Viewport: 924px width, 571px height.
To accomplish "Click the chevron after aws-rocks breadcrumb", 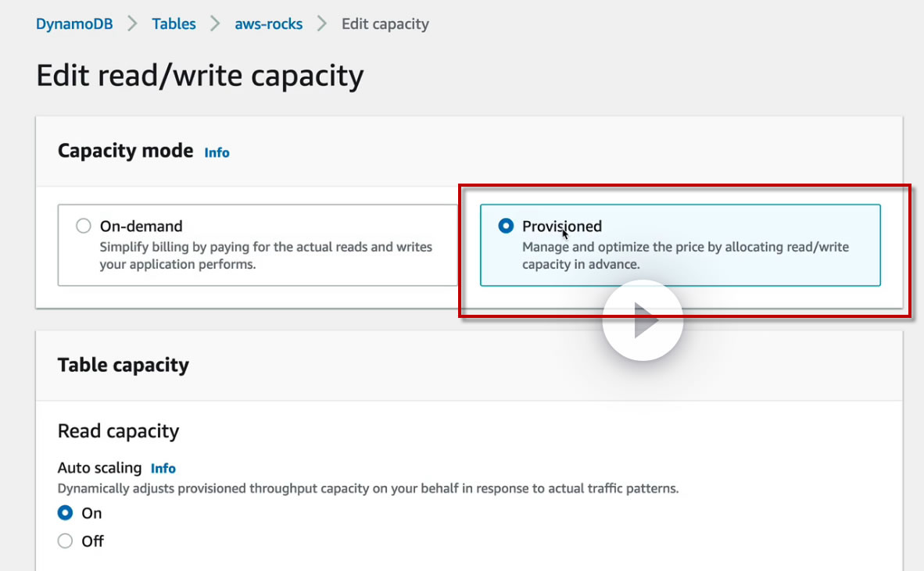I will pyautogui.click(x=322, y=23).
